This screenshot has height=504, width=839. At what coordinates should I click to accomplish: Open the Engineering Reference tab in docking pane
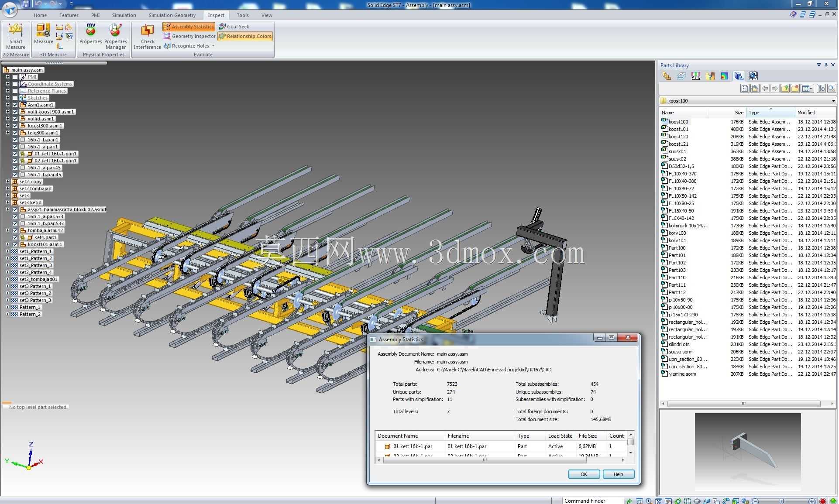[753, 76]
